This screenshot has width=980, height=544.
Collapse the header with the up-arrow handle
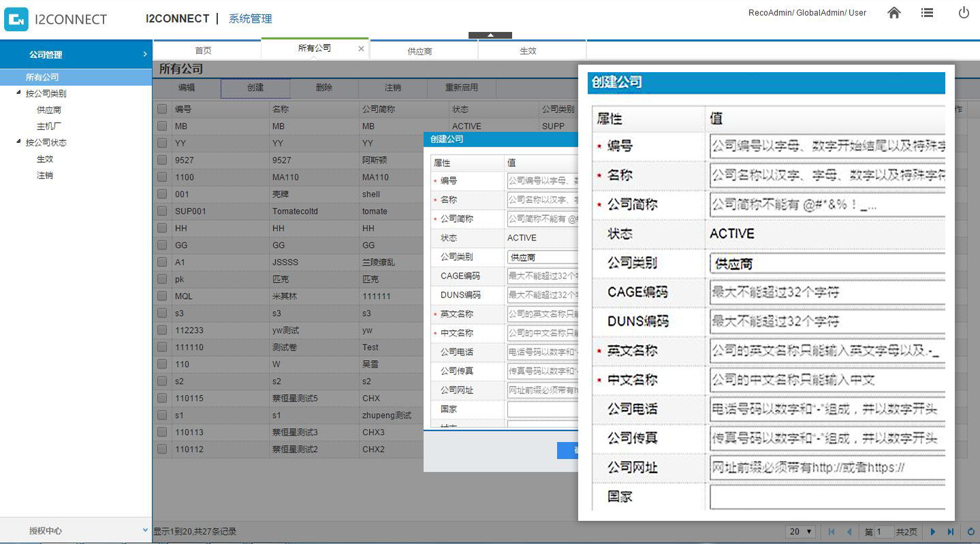pos(490,35)
